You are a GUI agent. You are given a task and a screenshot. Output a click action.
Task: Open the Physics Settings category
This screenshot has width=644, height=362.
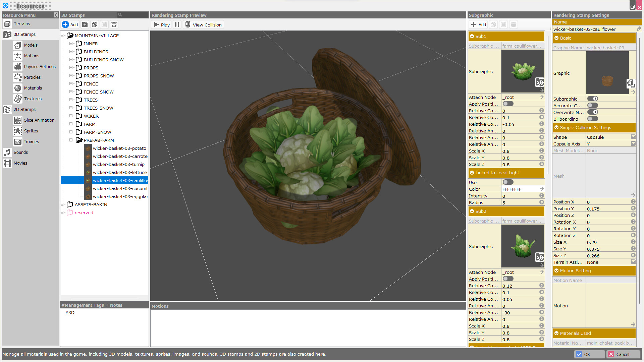18,66
